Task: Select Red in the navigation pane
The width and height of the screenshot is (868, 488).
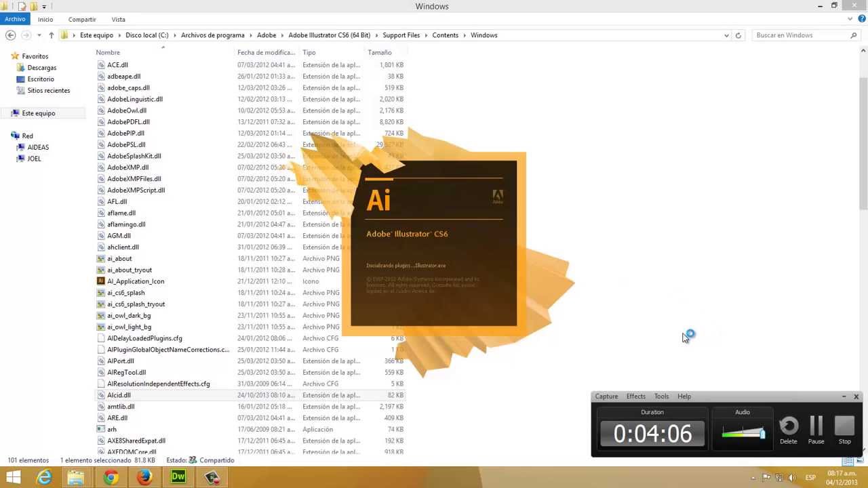Action: 27,136
